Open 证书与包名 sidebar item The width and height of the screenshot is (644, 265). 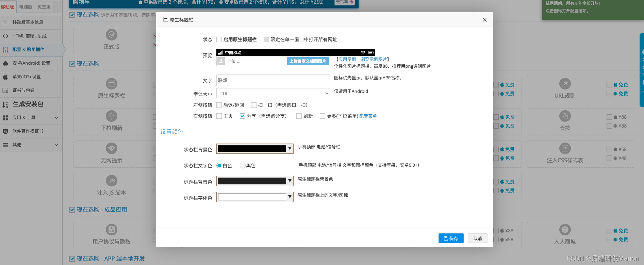[31, 90]
